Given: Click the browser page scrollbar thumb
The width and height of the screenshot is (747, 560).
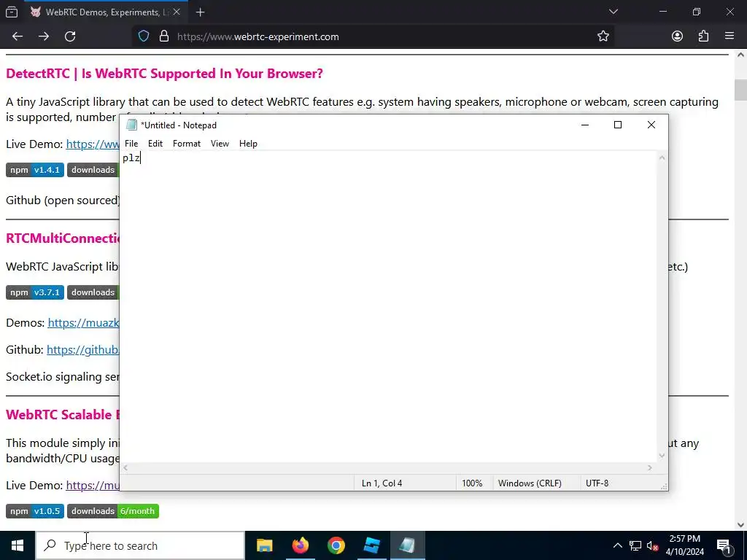Looking at the screenshot, I should coord(740,90).
